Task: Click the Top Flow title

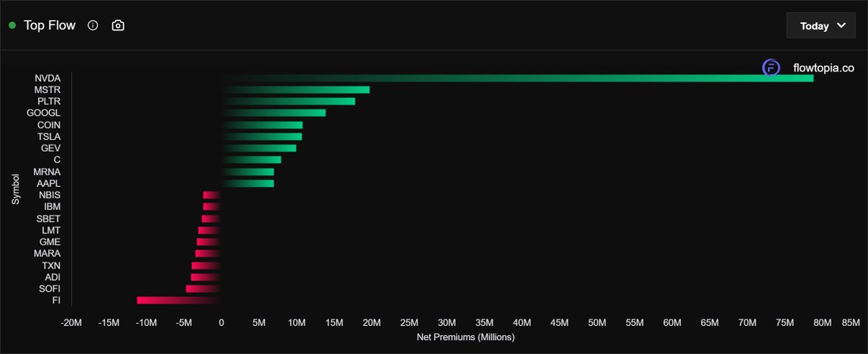Action: tap(50, 25)
